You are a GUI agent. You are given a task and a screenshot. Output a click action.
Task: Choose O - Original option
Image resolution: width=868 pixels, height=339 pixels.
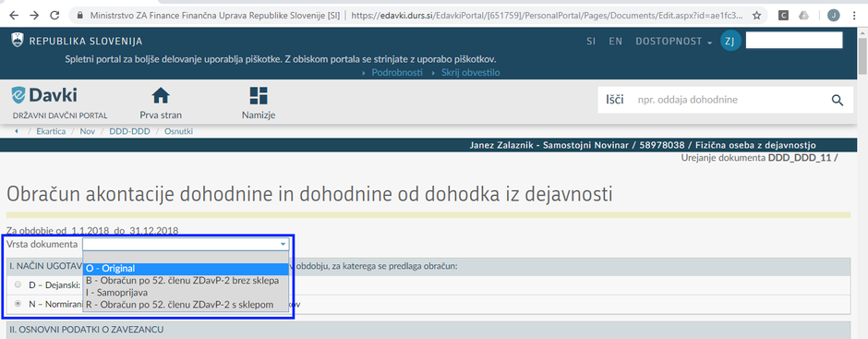(x=186, y=269)
